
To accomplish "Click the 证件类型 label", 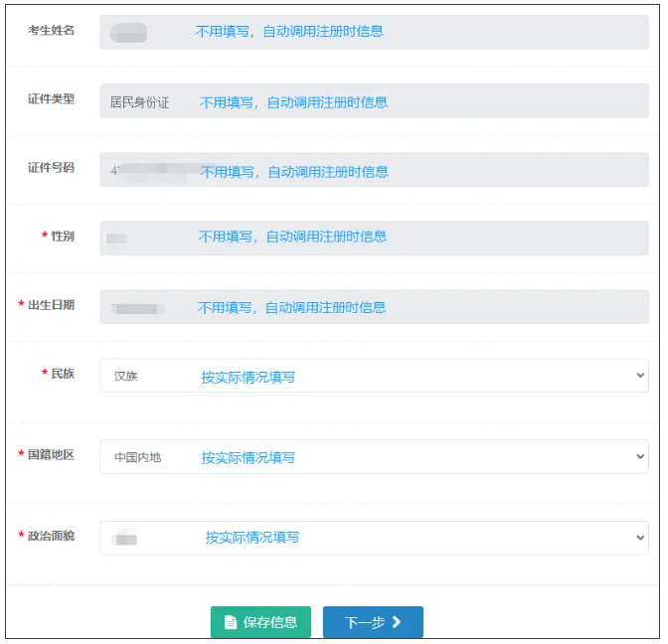I will 51,99.
